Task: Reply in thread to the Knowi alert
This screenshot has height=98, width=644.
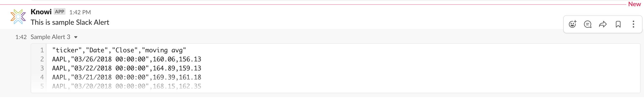Action: pos(588,24)
